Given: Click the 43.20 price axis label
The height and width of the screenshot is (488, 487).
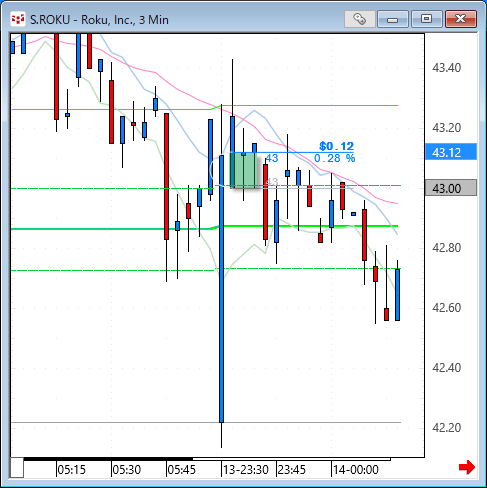Looking at the screenshot, I should pyautogui.click(x=446, y=128).
